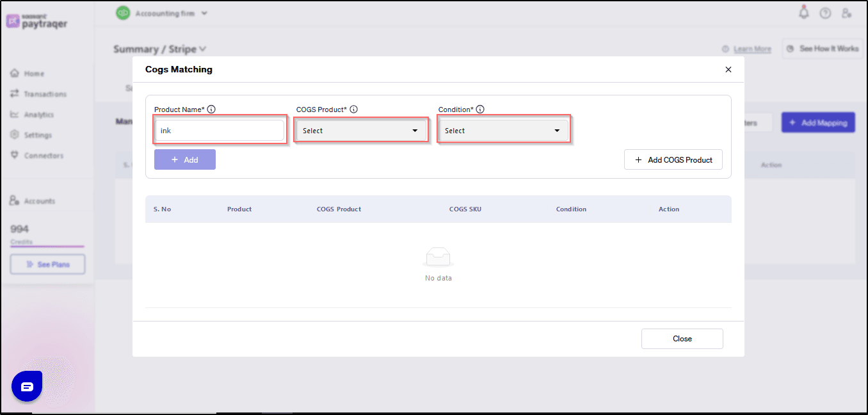Open the help question mark icon

pyautogui.click(x=825, y=13)
